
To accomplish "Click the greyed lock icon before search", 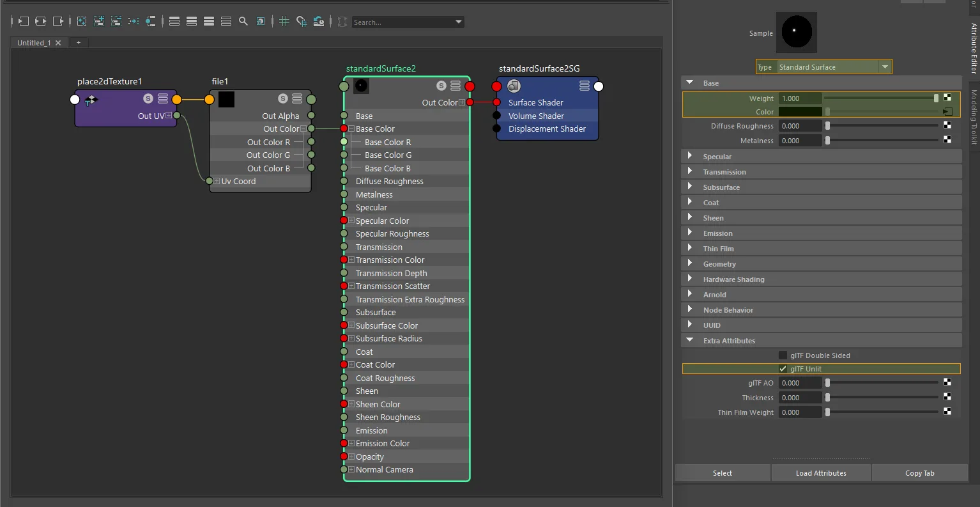I will click(342, 21).
